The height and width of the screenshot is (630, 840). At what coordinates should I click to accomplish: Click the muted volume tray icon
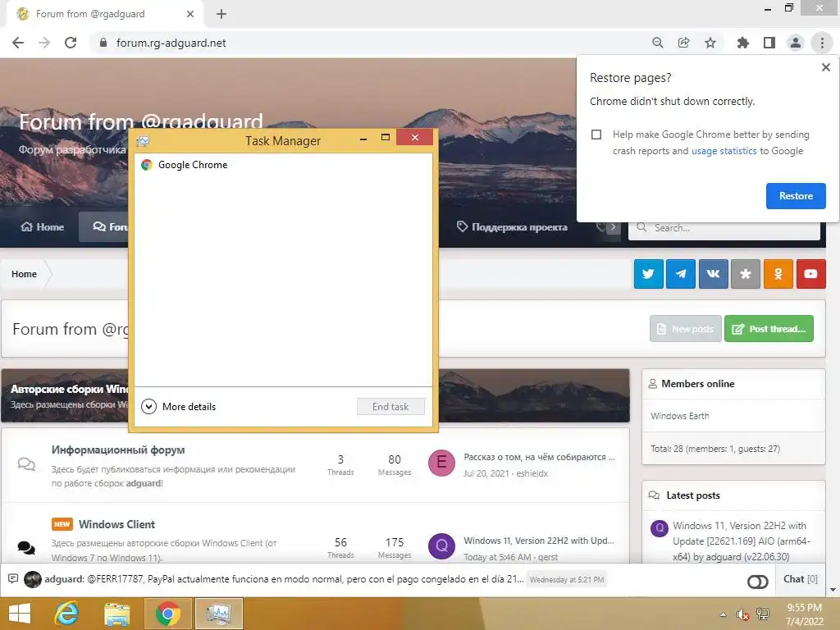pos(742,614)
